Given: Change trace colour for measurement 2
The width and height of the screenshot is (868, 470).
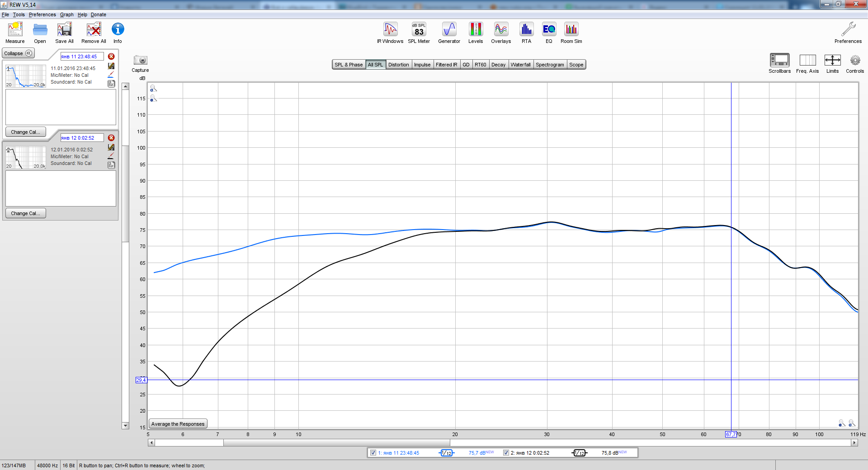Looking at the screenshot, I should [x=111, y=156].
